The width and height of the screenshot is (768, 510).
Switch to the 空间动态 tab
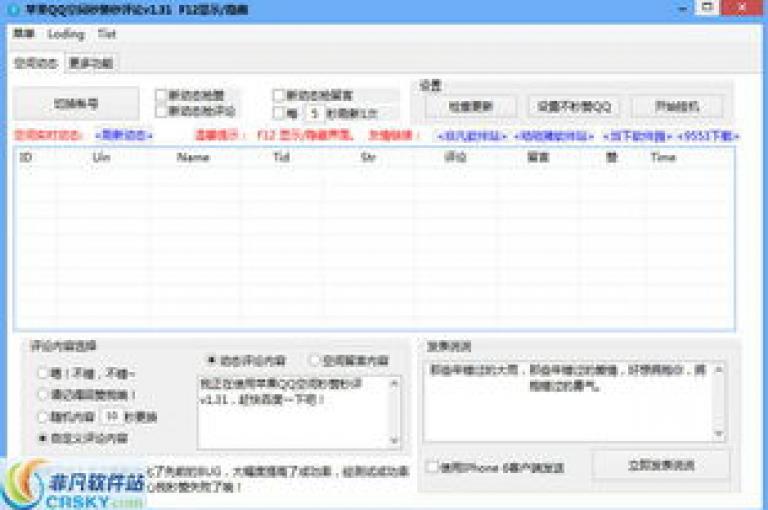36,63
